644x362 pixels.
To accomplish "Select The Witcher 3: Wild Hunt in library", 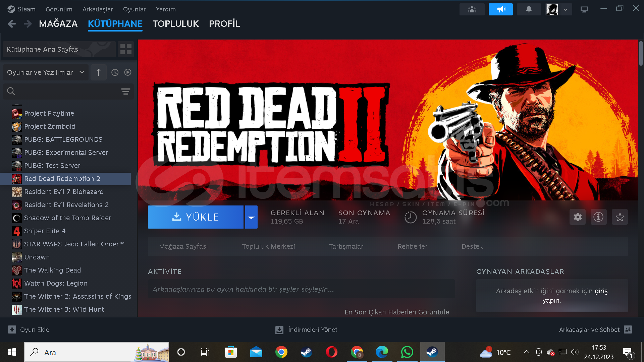I will tap(64, 309).
